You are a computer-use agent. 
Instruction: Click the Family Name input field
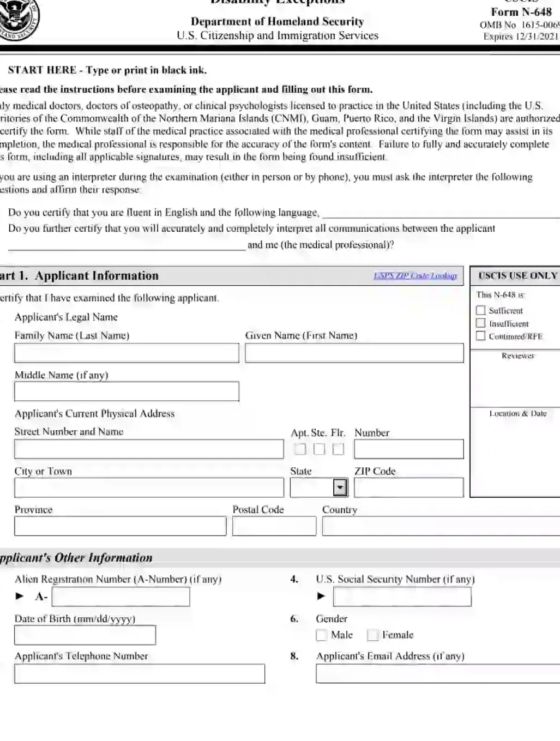tap(127, 353)
